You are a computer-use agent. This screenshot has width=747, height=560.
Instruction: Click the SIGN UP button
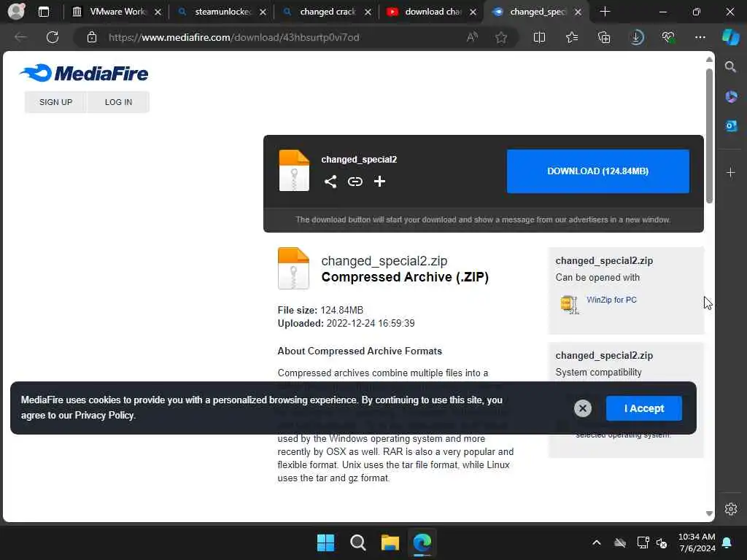click(x=55, y=102)
